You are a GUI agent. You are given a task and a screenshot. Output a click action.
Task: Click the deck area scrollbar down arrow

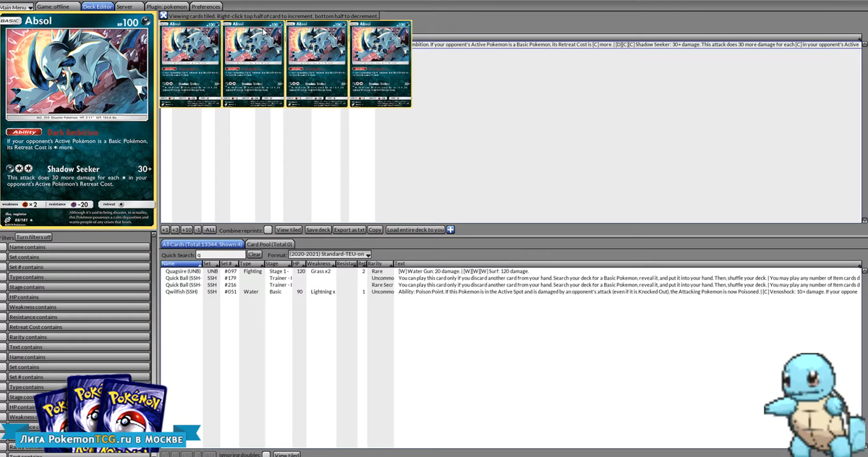coord(864,220)
